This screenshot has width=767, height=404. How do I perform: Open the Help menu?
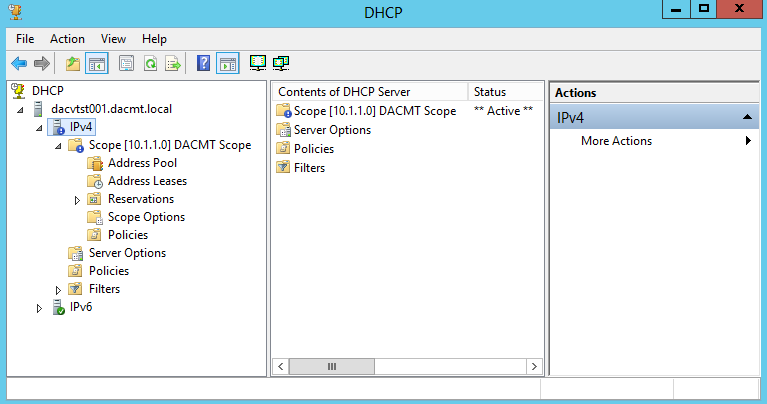click(154, 39)
